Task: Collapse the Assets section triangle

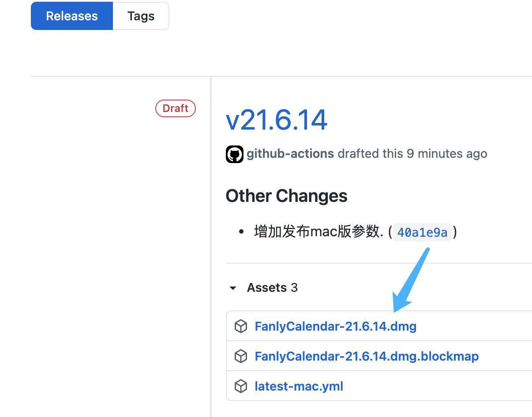Action: point(233,288)
